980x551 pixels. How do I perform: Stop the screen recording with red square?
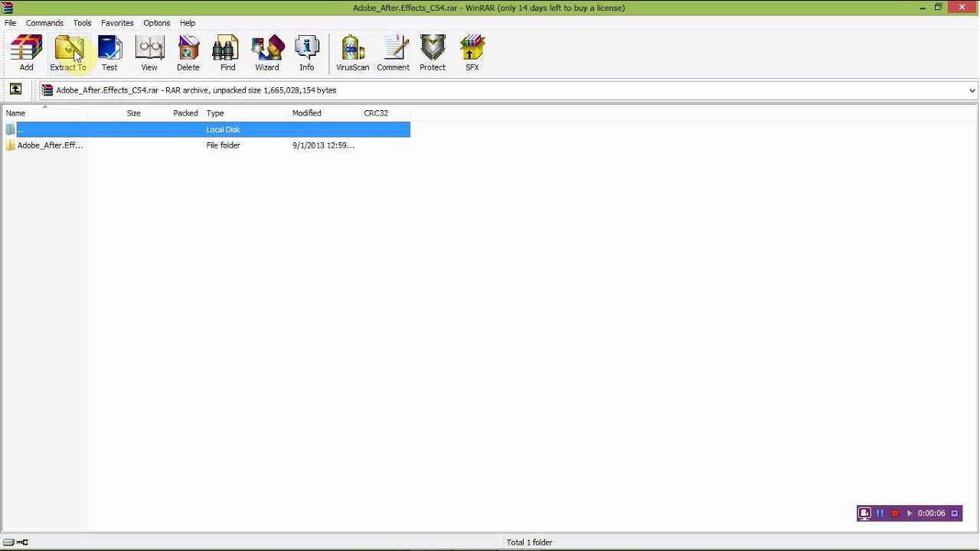895,514
